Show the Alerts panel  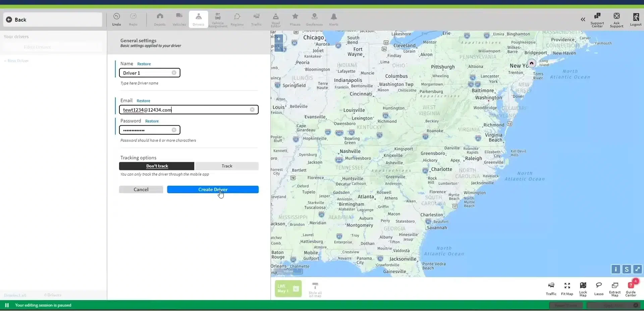[334, 19]
